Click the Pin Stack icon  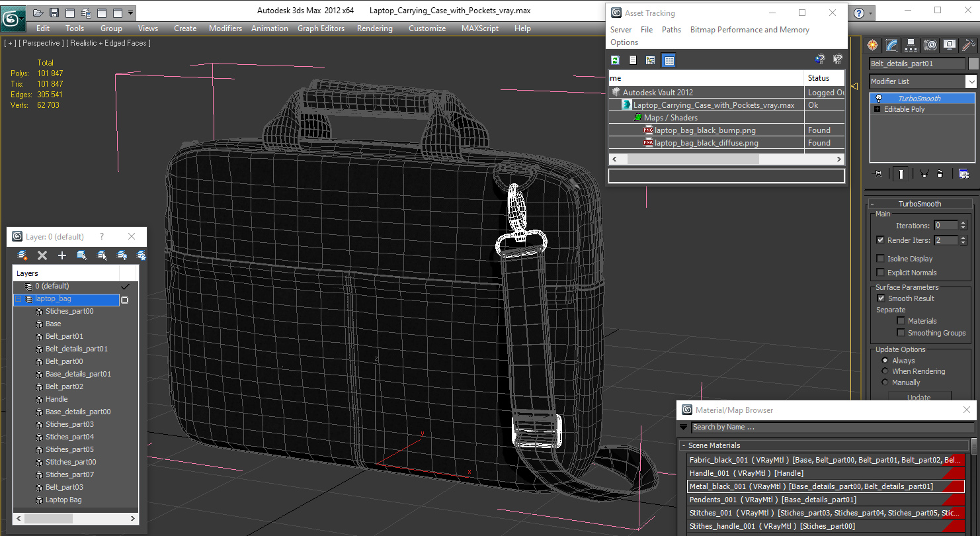point(878,174)
